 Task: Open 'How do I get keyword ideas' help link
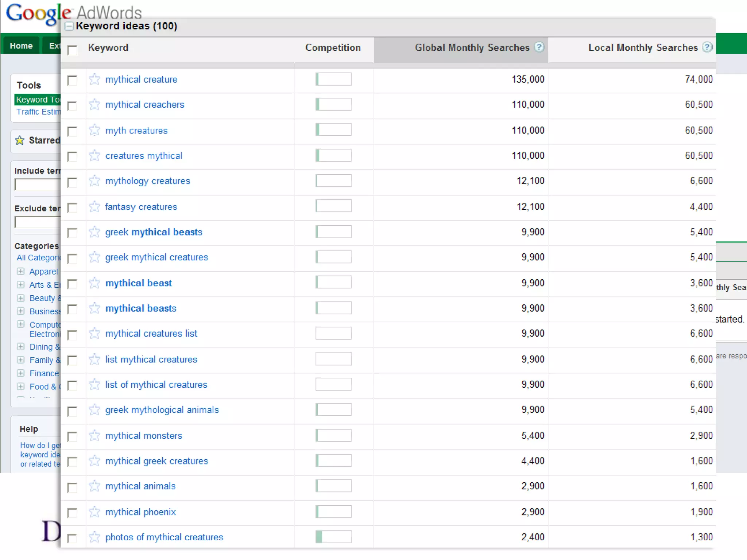coord(40,455)
